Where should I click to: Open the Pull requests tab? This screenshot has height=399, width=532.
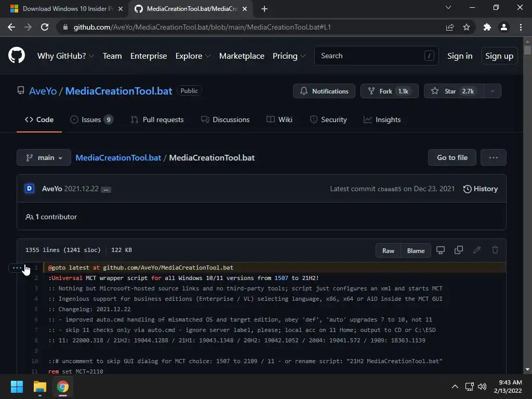pos(157,119)
